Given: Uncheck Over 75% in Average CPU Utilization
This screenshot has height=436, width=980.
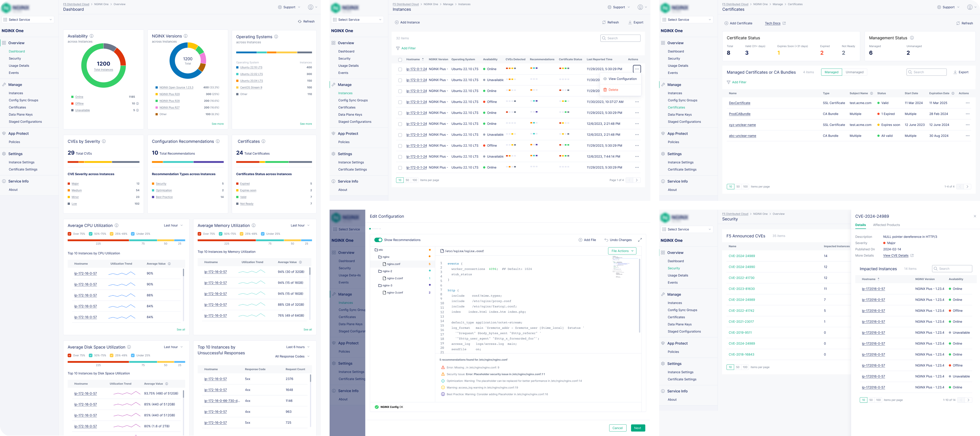Looking at the screenshot, I should 70,234.
